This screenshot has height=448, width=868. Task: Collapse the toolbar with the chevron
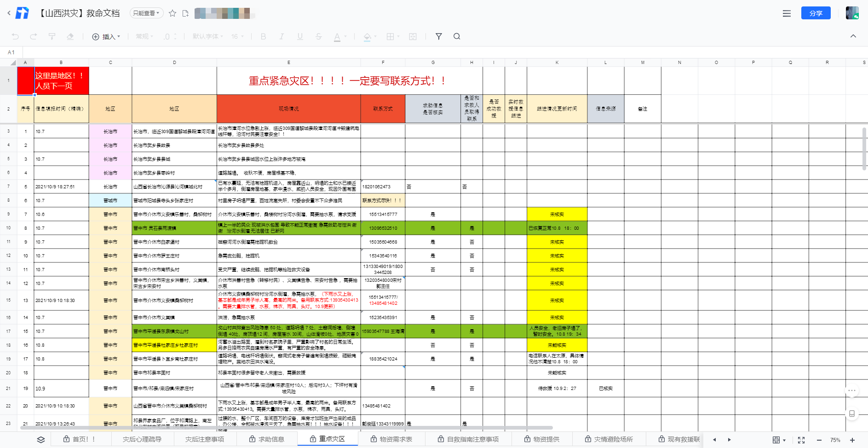(853, 36)
